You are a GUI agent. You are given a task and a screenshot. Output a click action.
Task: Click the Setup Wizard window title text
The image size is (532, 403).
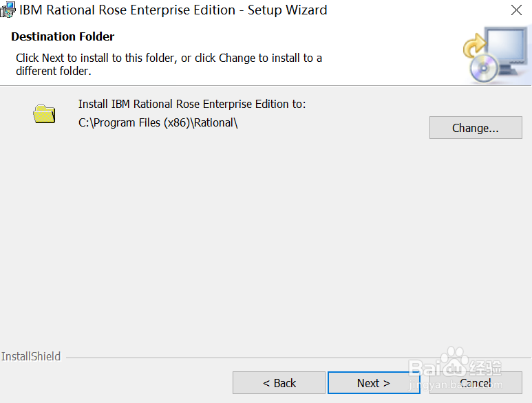(173, 10)
